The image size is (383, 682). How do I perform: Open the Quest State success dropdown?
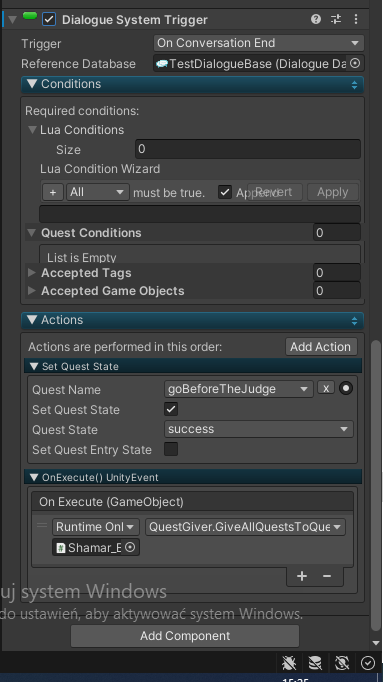(x=259, y=429)
